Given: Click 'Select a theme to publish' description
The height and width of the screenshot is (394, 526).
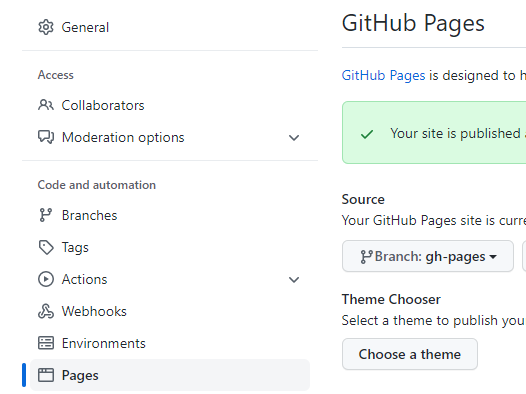Looking at the screenshot, I should [x=434, y=321].
